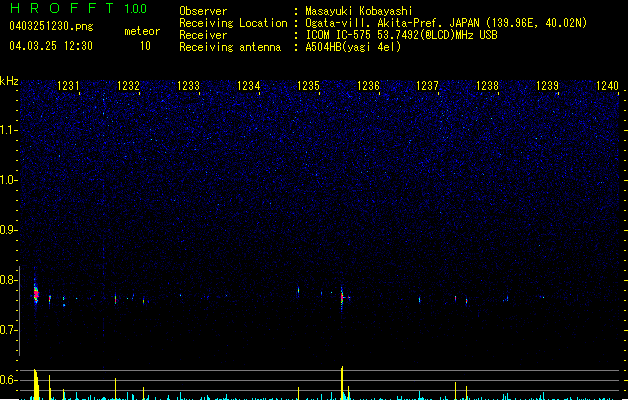Click the 0.8 kHz frequency axis label
629x400 pixels.
click(x=9, y=280)
